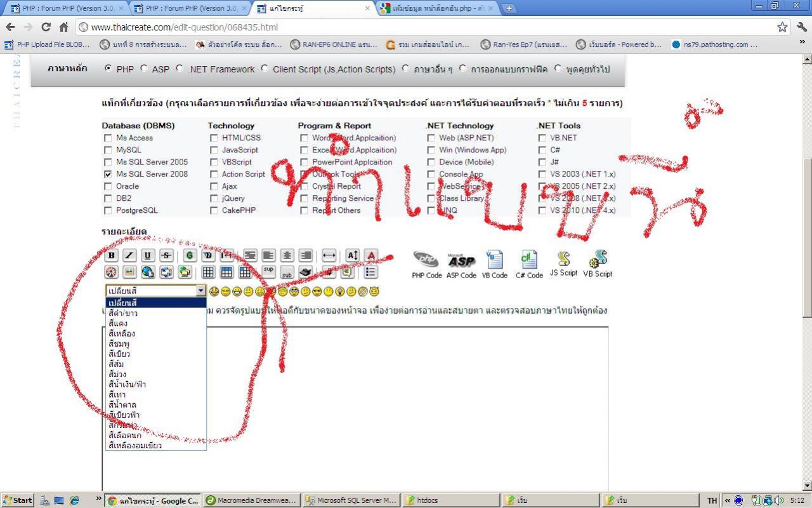Choose สีเหลืองอมเขียว from the color list
Screen dimensions: 812x508
[156, 445]
